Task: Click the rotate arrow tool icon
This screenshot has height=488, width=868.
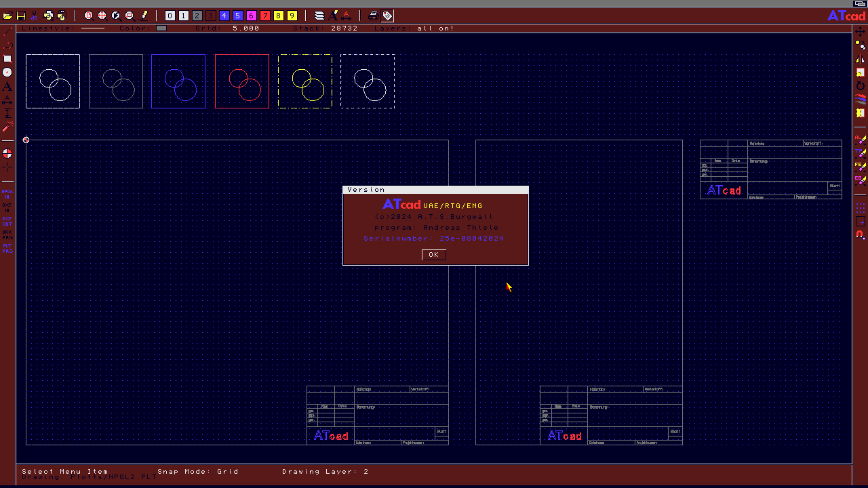Action: (x=861, y=86)
